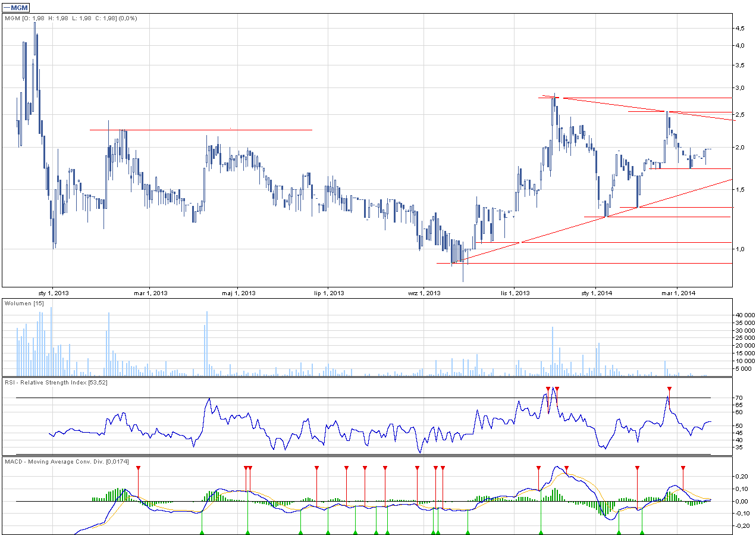756x535 pixels.
Task: Click the MGM legend label at top-left
Action: click(x=17, y=7)
